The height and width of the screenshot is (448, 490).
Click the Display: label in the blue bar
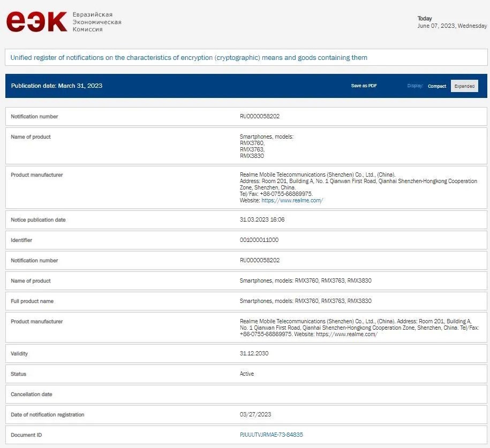pos(415,86)
